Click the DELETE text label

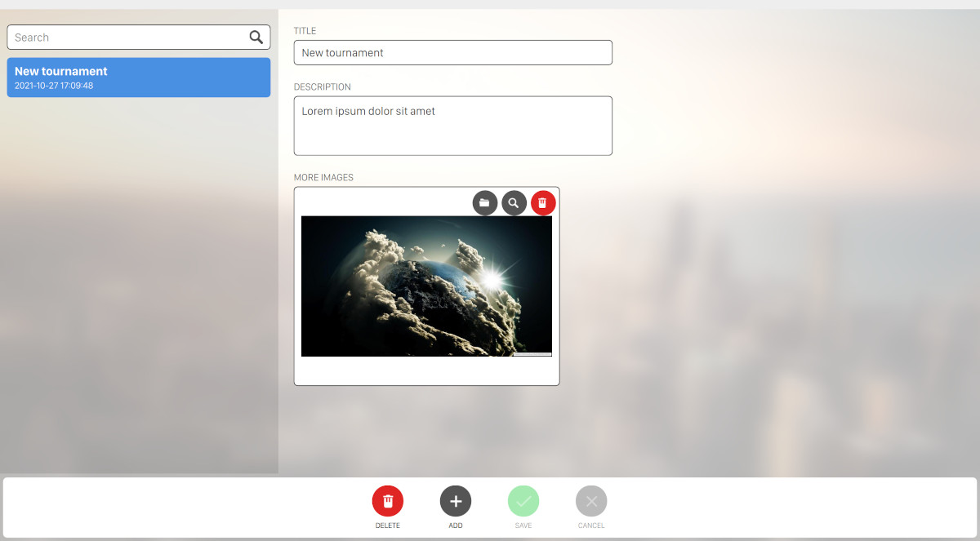point(388,525)
